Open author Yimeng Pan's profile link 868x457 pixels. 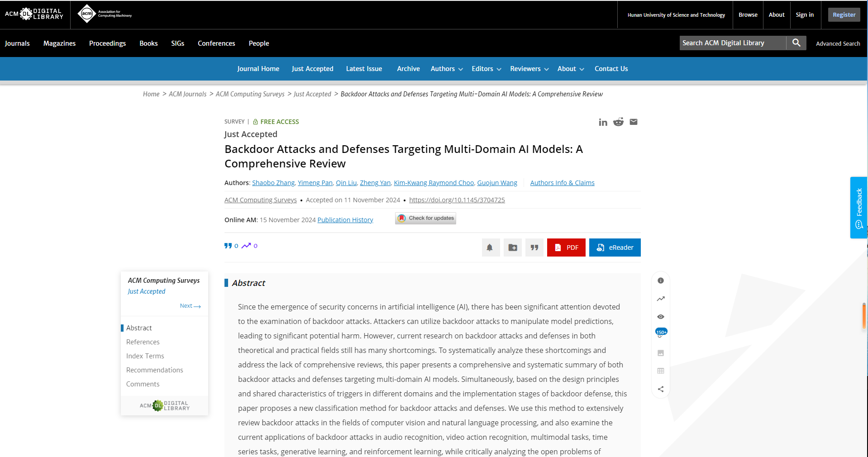[x=315, y=183]
